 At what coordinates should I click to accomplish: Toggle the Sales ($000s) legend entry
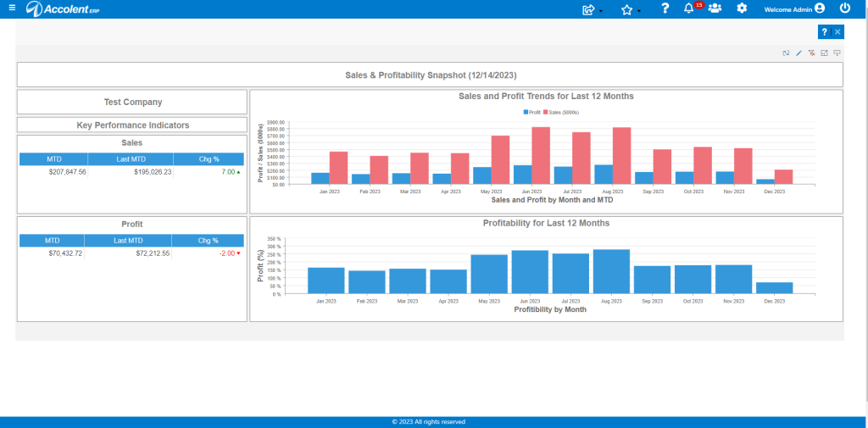pos(561,112)
